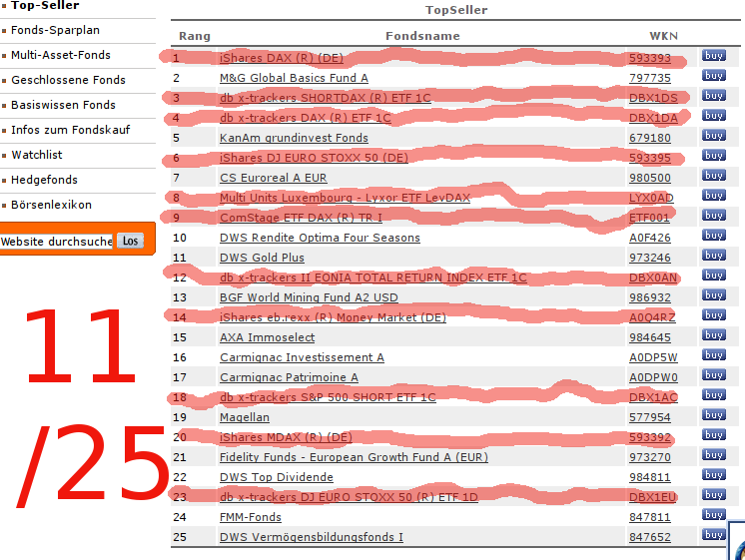
Task: Open Basiswissen Fonds in sidebar
Action: [x=63, y=105]
